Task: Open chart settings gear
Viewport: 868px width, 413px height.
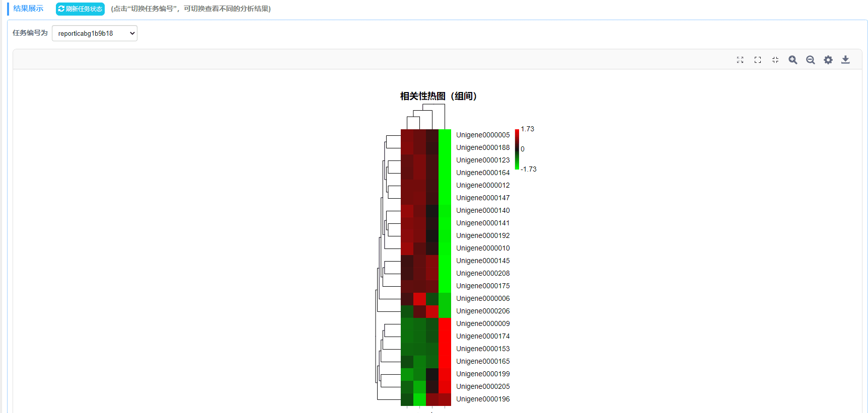Action: click(x=828, y=60)
